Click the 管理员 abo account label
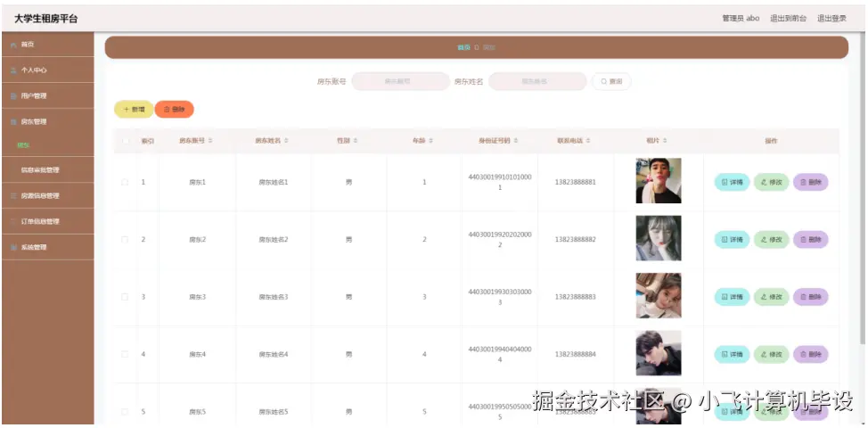The height and width of the screenshot is (428, 868). (x=741, y=18)
